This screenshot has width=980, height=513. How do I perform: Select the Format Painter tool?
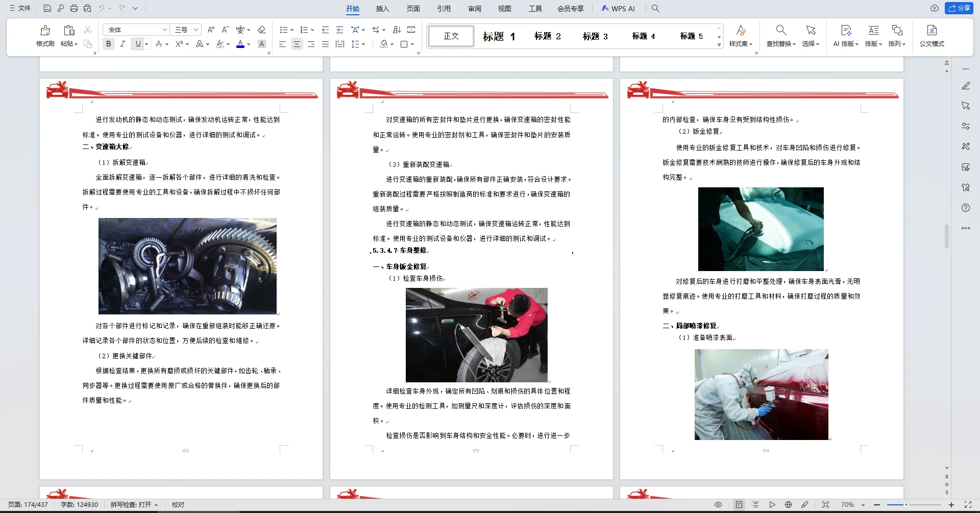[45, 36]
